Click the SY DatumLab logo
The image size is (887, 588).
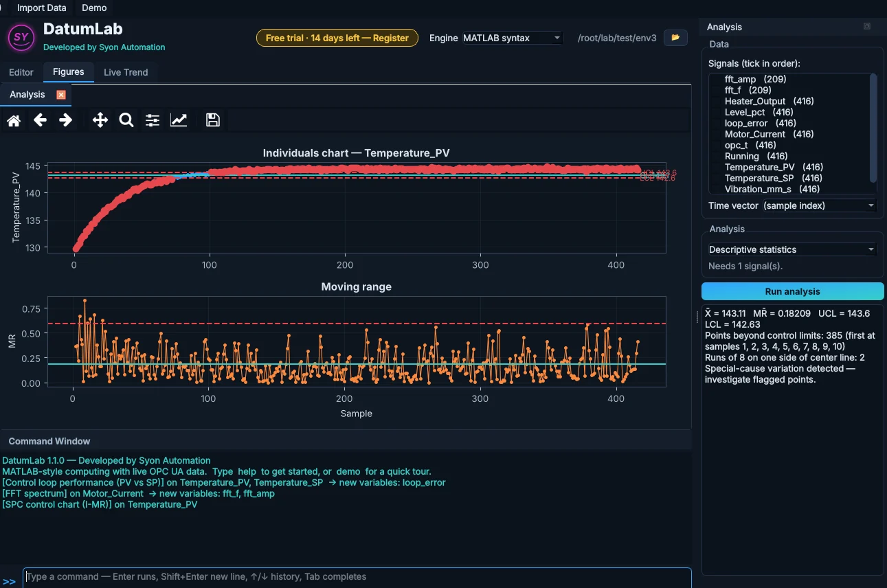(21, 36)
